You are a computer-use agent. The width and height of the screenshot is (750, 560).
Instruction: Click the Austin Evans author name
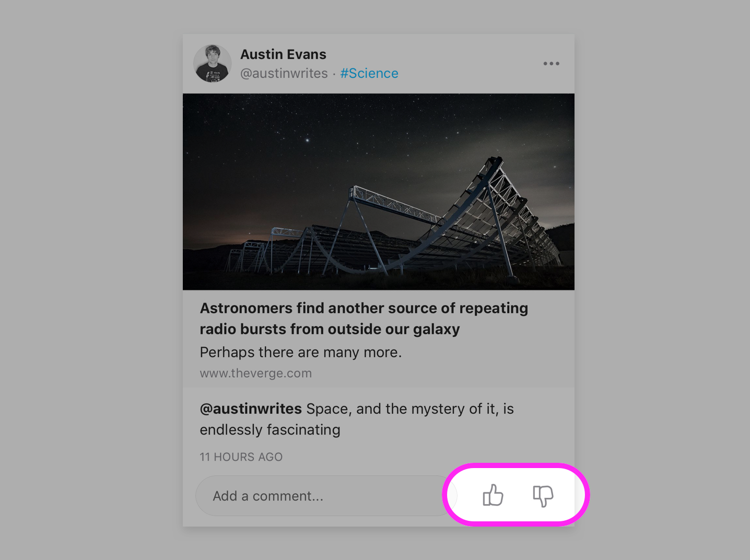tap(283, 54)
